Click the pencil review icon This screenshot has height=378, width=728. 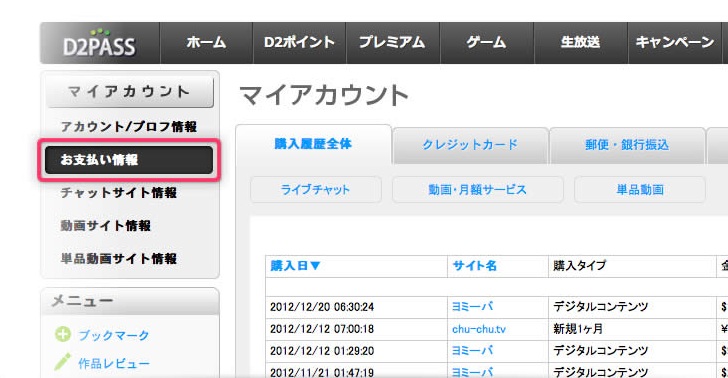(62, 362)
